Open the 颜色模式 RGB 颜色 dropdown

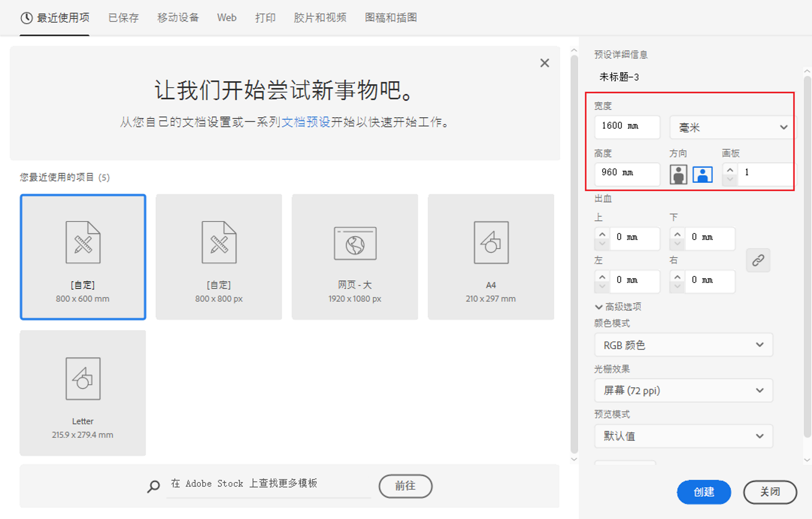pos(684,345)
